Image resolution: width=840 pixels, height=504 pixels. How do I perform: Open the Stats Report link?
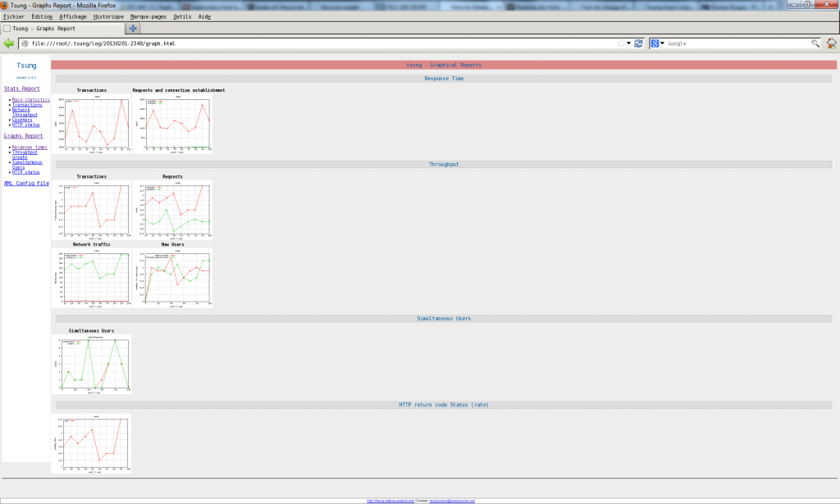(x=22, y=89)
